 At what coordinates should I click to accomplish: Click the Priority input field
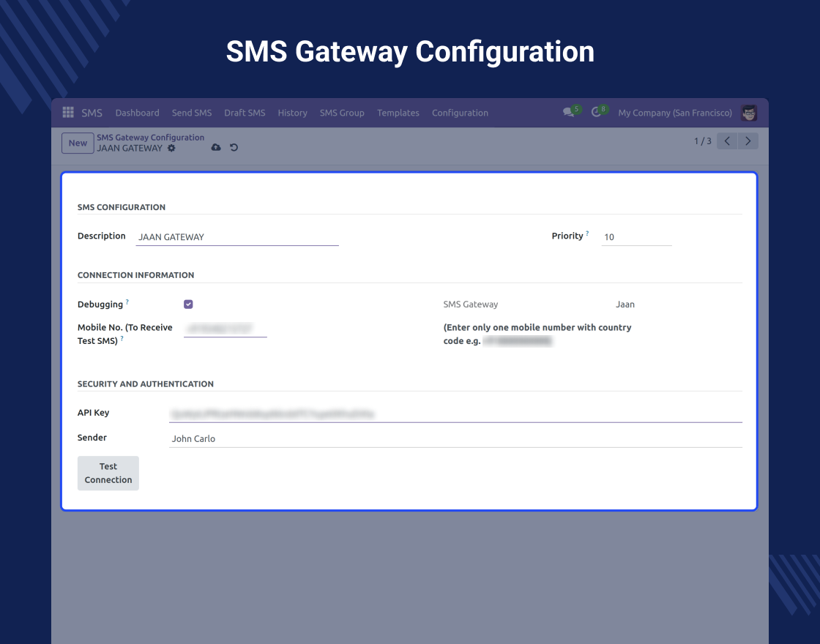pyautogui.click(x=635, y=237)
